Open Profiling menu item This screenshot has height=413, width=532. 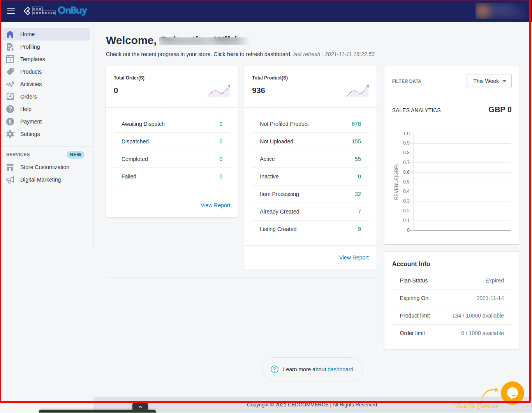[47, 47]
